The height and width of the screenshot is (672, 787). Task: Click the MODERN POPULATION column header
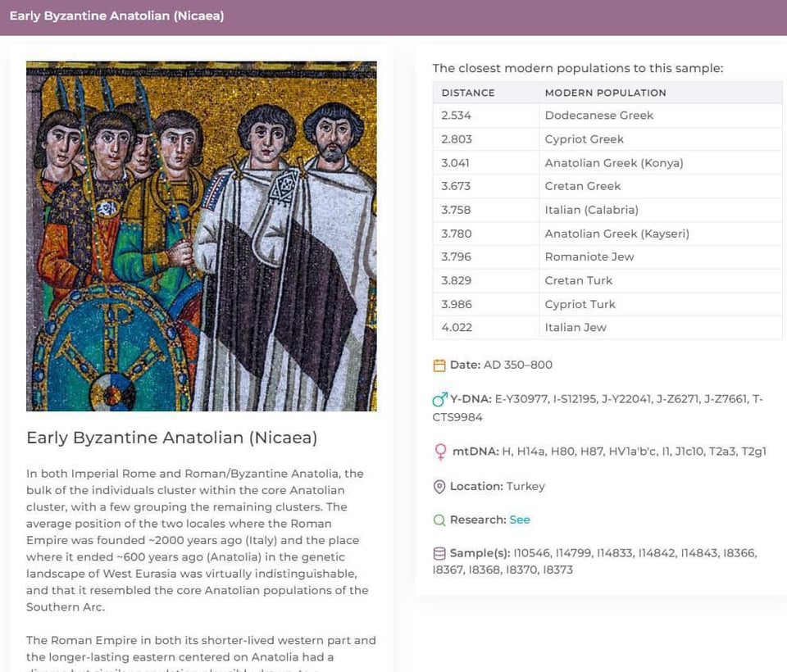[x=605, y=93]
